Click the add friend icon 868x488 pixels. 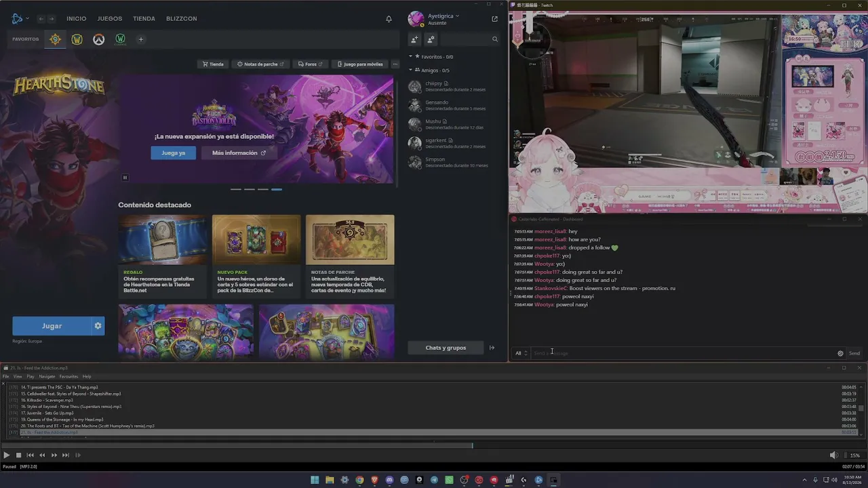pyautogui.click(x=414, y=39)
